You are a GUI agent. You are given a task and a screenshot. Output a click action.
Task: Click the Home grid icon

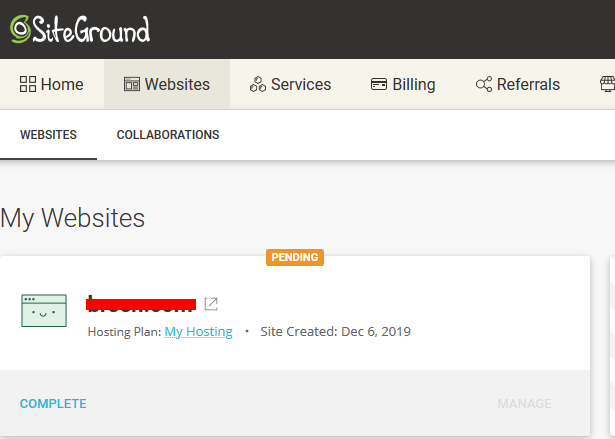coord(28,85)
